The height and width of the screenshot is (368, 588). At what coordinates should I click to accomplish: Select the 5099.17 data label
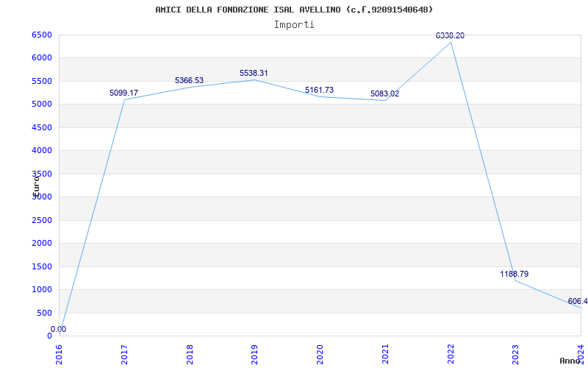point(123,93)
